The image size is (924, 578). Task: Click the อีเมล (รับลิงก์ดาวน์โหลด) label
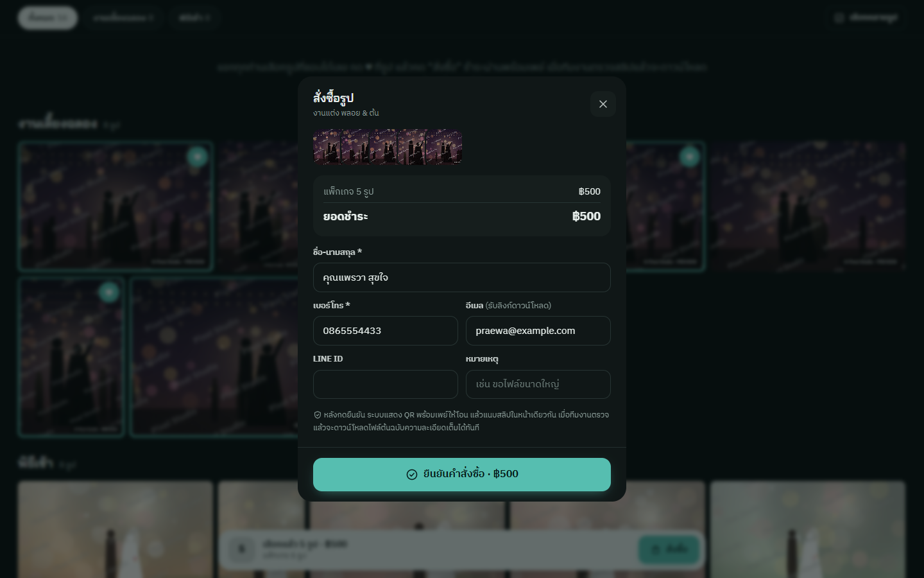click(509, 306)
